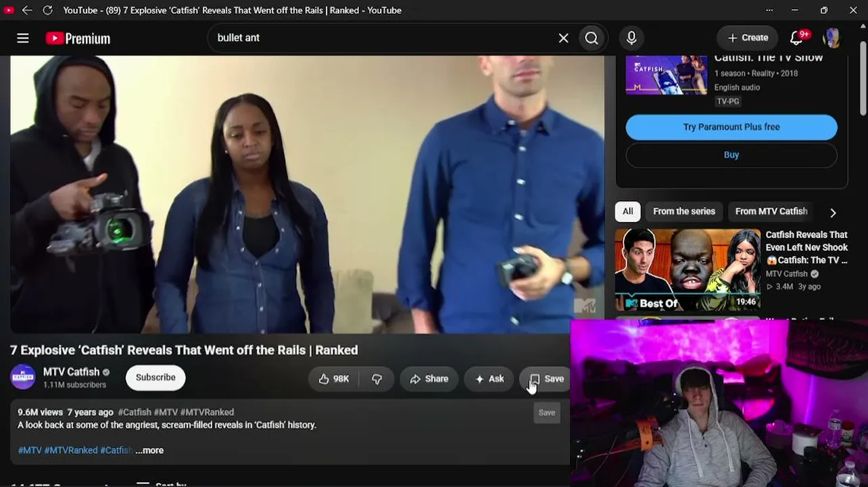868x487 pixels.
Task: Open the notifications bell
Action: (798, 38)
